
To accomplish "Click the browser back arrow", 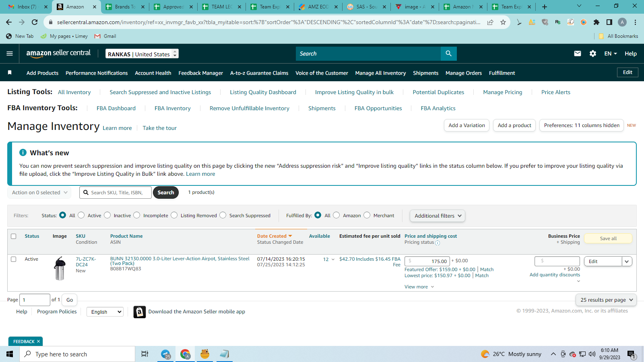I will coord(9,22).
